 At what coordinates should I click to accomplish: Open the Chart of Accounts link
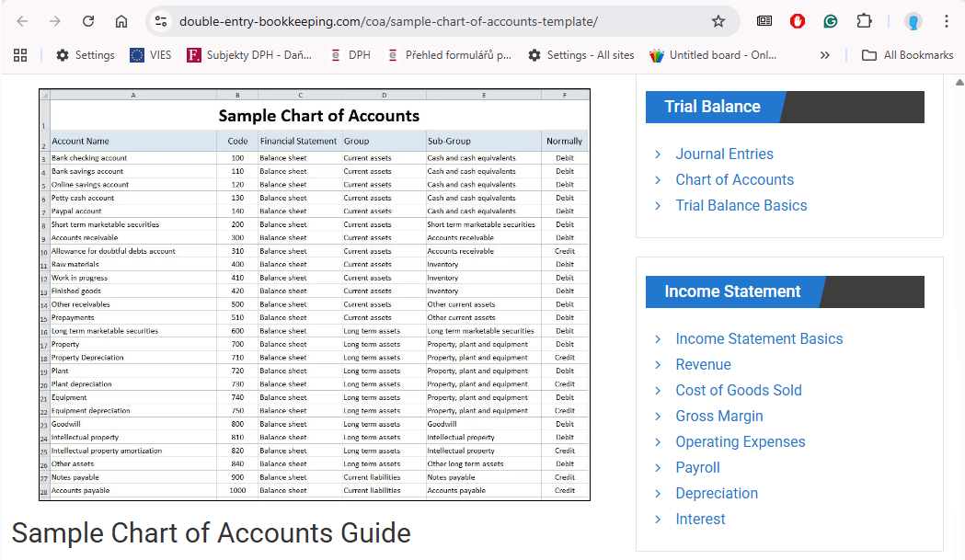tap(735, 179)
